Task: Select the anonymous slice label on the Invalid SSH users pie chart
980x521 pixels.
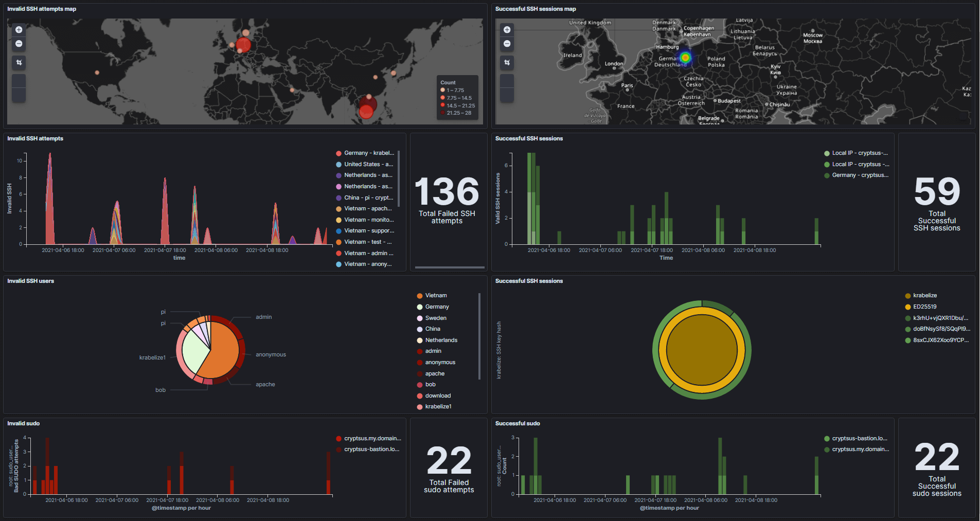Action: (271, 354)
